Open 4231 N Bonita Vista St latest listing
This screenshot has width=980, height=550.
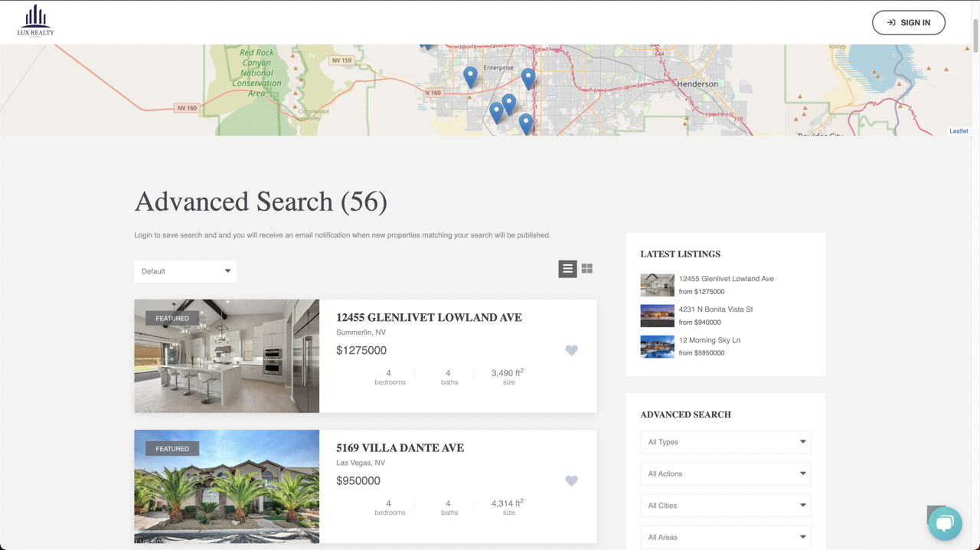point(716,309)
